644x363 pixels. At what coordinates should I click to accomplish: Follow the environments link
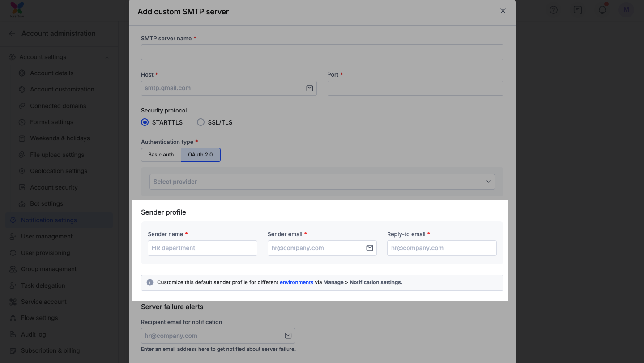pyautogui.click(x=296, y=282)
